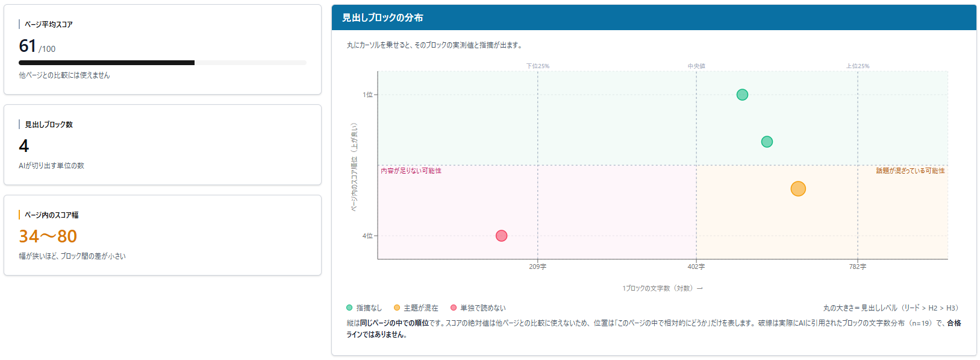Click the 中央値 guide label

(696, 66)
